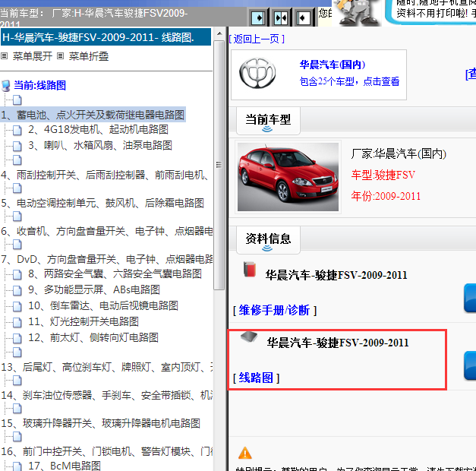Click the 华晨汽车-骏捷FSV-2009-2011 title above 维修手册/诊断
Image resolution: width=476 pixels, height=471 pixels.
pos(336,275)
